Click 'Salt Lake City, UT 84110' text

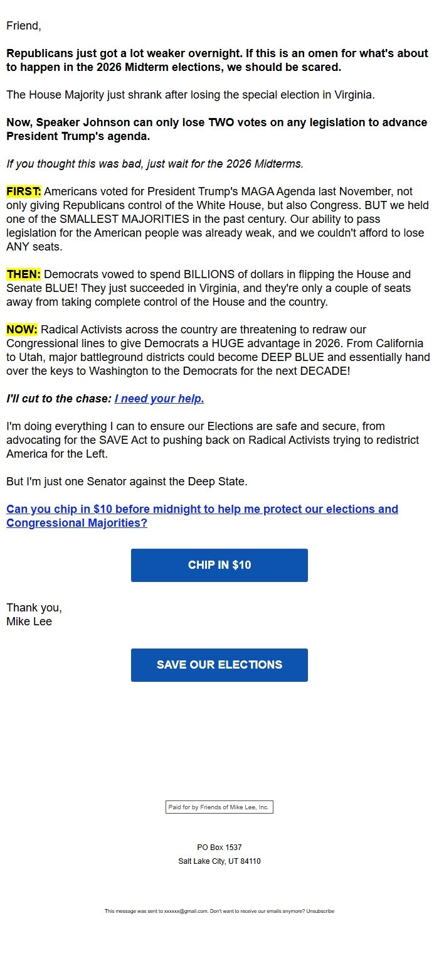[219, 861]
